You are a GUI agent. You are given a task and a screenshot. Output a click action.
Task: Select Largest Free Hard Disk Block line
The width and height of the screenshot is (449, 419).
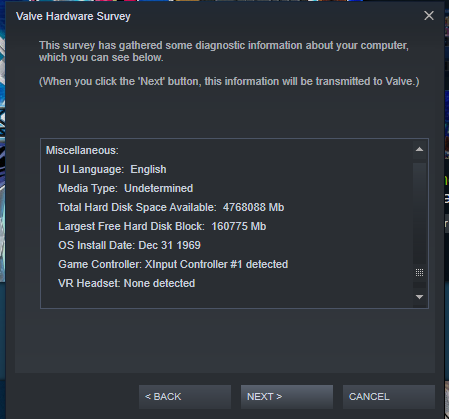[162, 226]
